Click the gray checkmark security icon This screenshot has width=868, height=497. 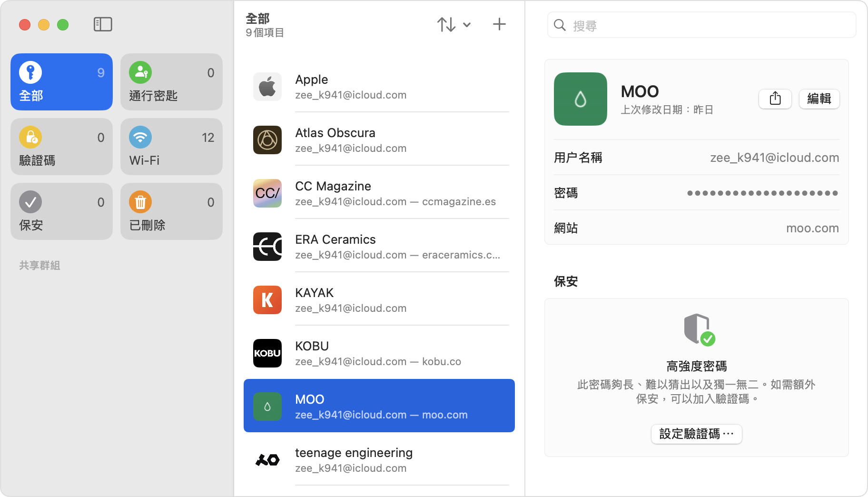pos(30,202)
